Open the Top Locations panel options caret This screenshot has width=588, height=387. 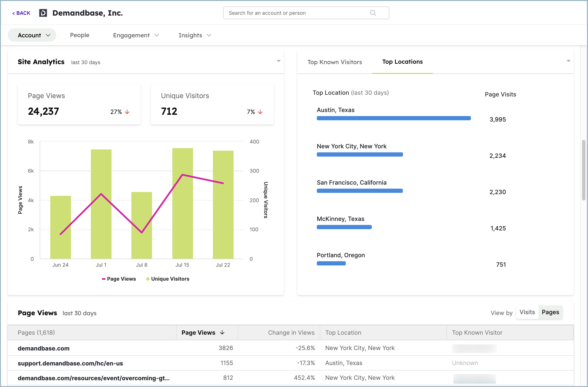click(569, 61)
